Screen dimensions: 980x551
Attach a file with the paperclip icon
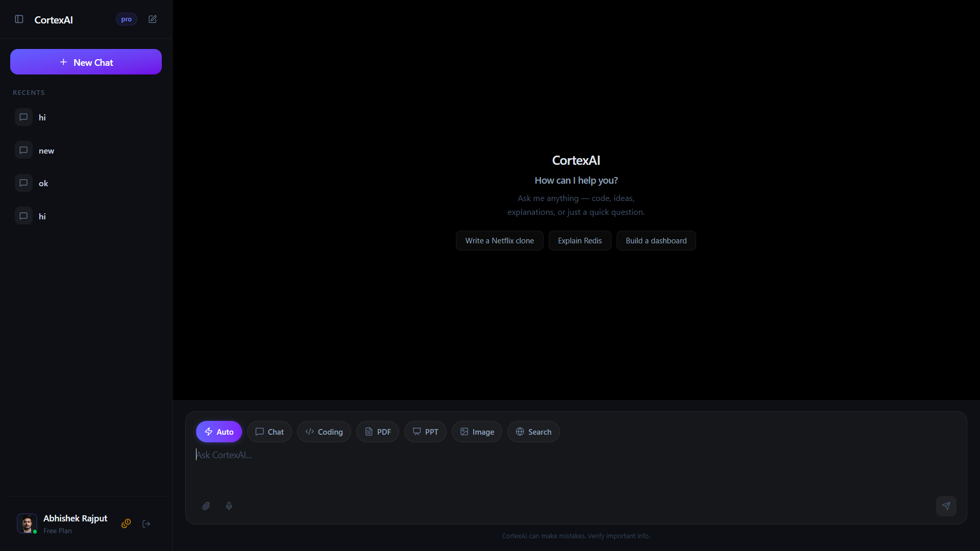(206, 506)
